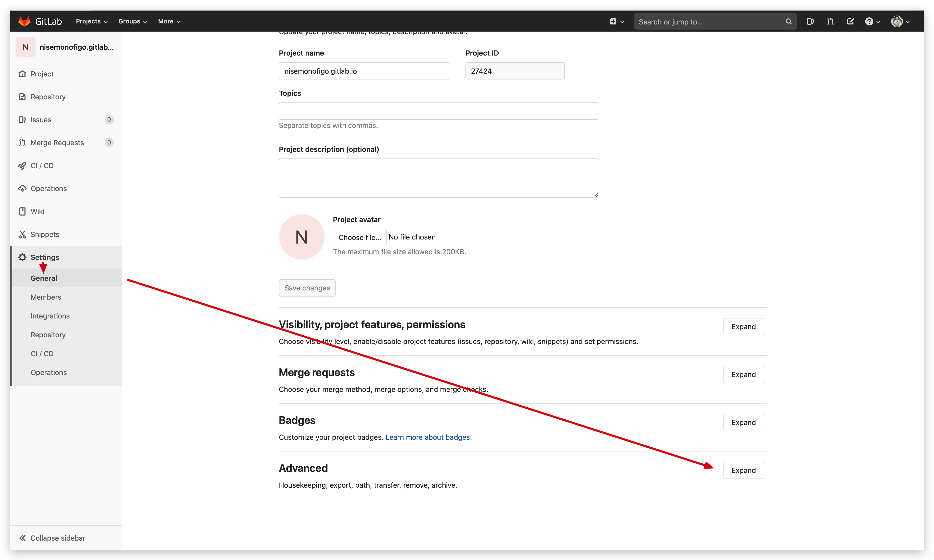Screen dimensions: 934x560
Task: Click the Merge Requests icon in sidebar
Action: click(x=22, y=143)
